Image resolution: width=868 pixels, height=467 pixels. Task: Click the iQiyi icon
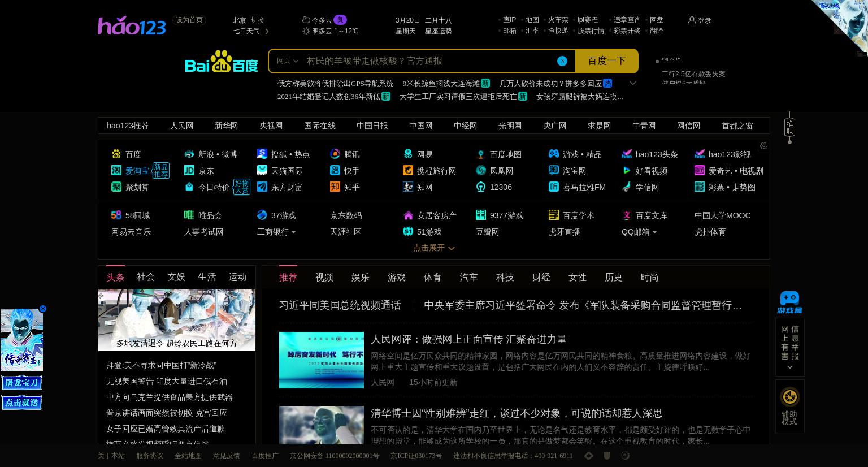[x=700, y=170]
